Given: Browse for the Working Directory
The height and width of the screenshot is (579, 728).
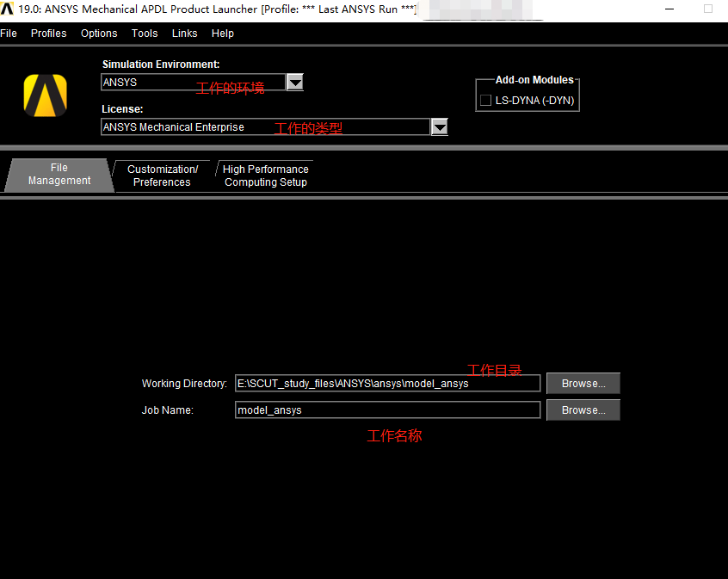Looking at the screenshot, I should pos(583,384).
